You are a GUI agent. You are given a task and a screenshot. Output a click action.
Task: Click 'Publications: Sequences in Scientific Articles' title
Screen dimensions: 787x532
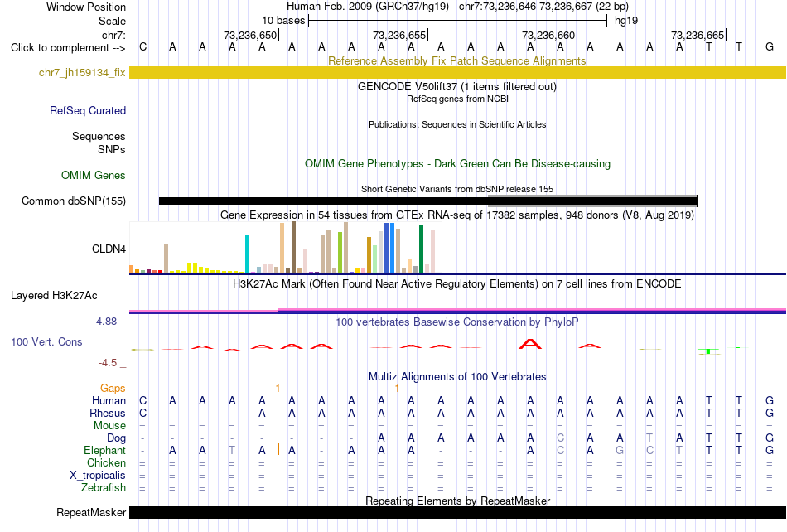(x=457, y=124)
